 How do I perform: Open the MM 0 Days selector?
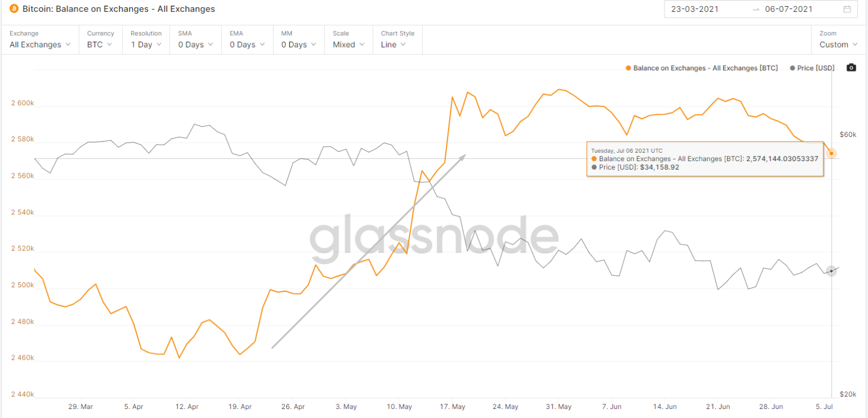298,44
